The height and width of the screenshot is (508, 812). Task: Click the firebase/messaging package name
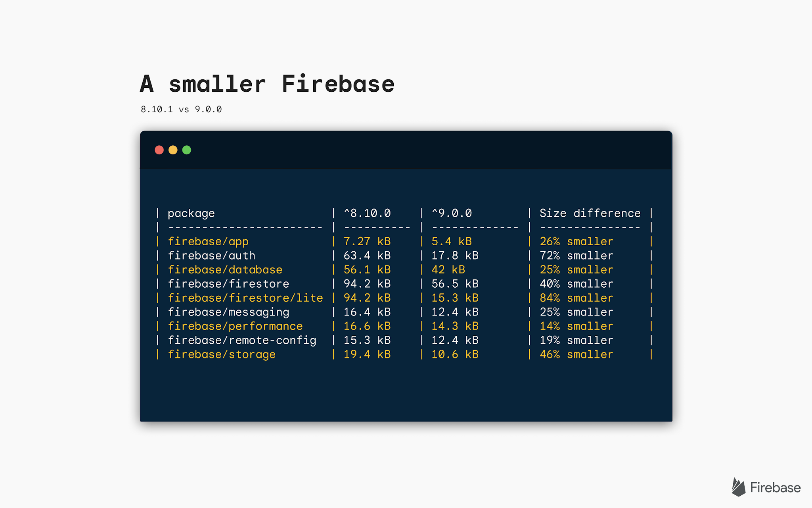[x=228, y=312]
